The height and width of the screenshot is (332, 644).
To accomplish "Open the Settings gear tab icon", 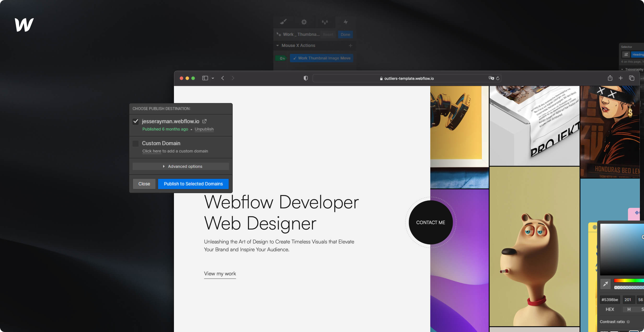I will click(x=304, y=22).
